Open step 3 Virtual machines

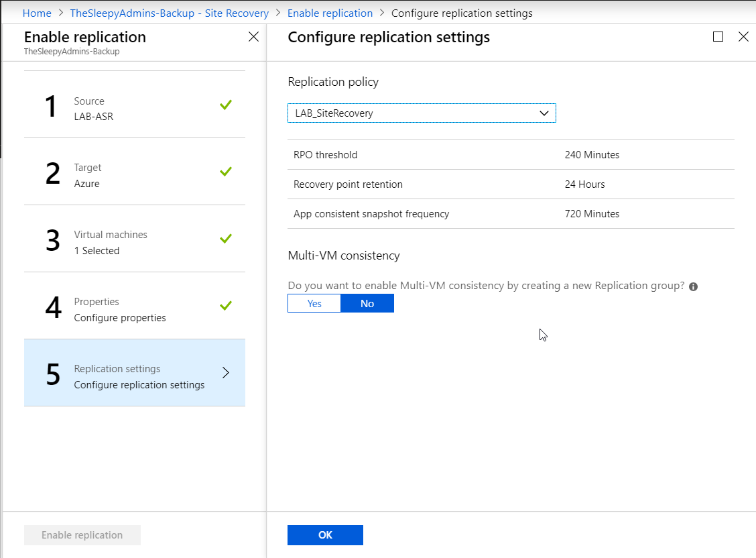coord(134,243)
